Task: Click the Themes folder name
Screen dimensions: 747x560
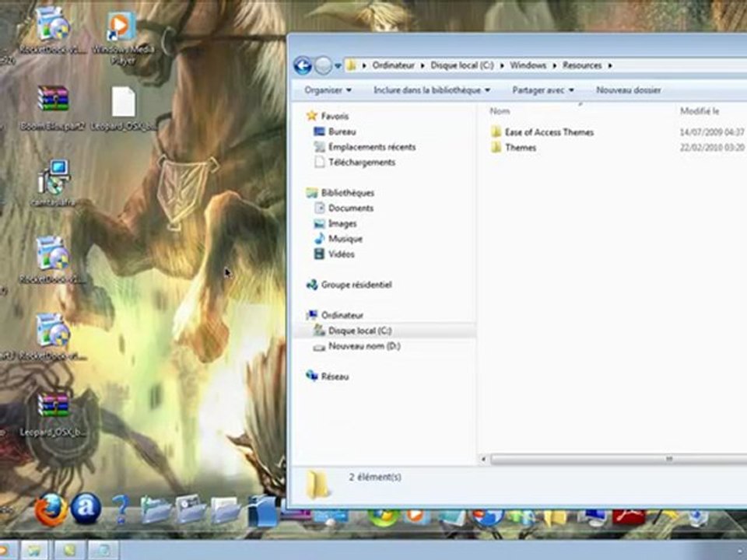Action: coord(521,148)
